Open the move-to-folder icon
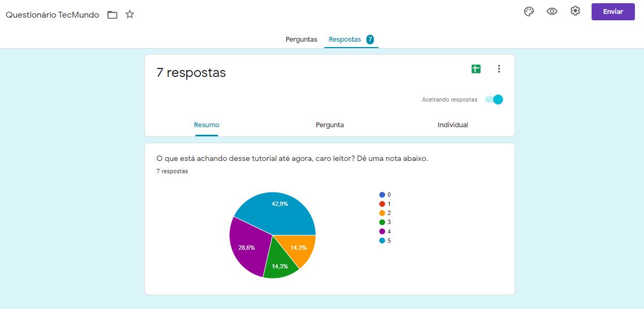 click(x=112, y=14)
